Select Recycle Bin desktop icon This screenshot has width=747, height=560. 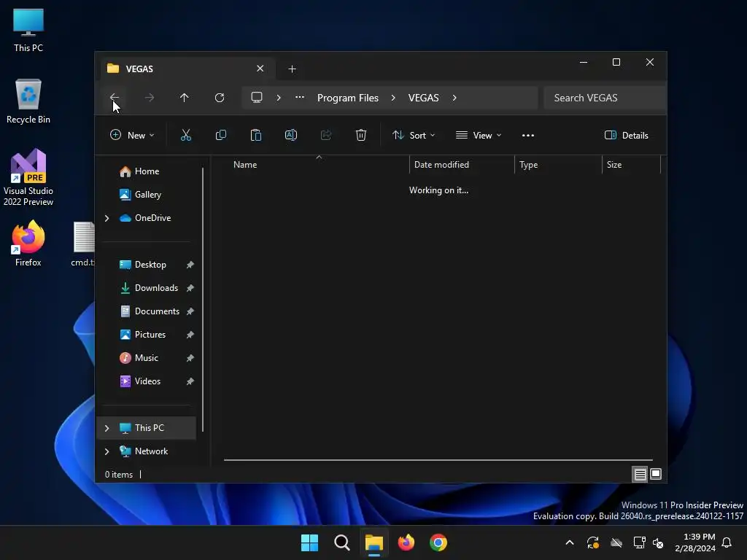[x=28, y=102]
